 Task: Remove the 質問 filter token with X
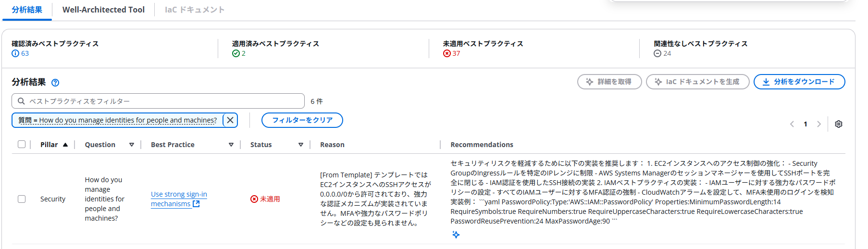tap(230, 120)
